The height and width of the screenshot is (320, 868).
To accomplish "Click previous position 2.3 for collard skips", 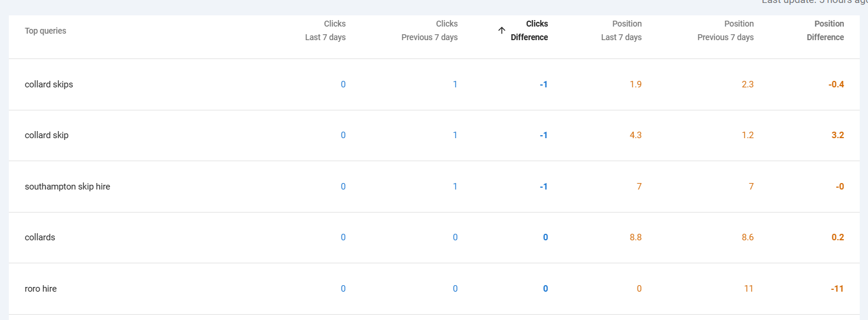I will (748, 84).
